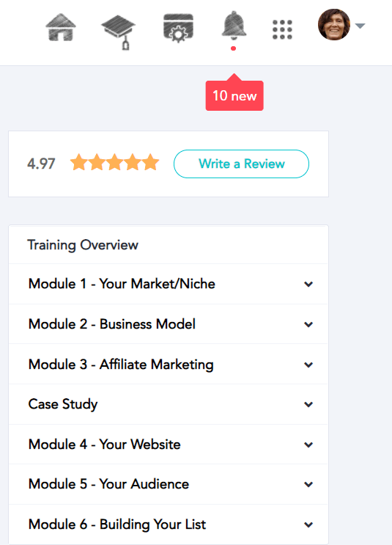Select the Module 3 - Affiliate Marketing title
This screenshot has height=545, width=392.
coord(121,365)
